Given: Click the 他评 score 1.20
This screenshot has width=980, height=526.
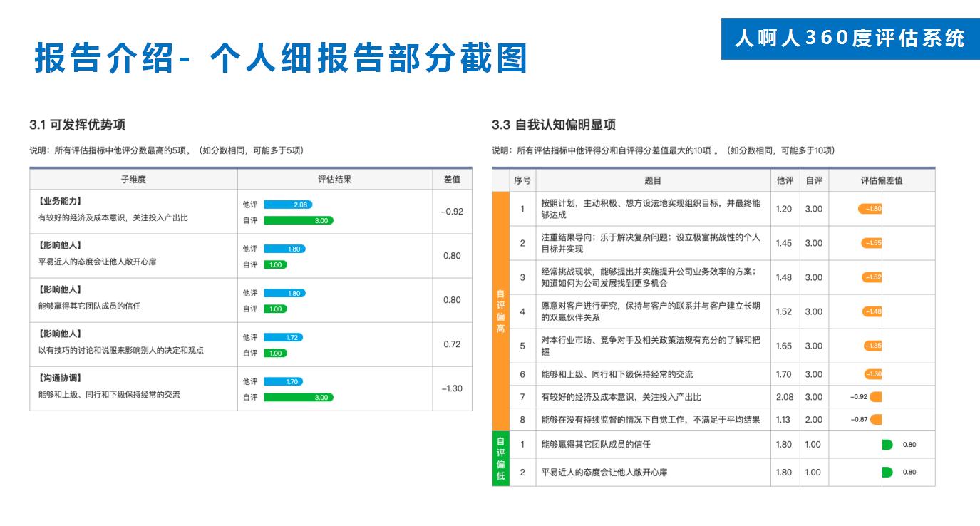Looking at the screenshot, I should coord(783,209).
